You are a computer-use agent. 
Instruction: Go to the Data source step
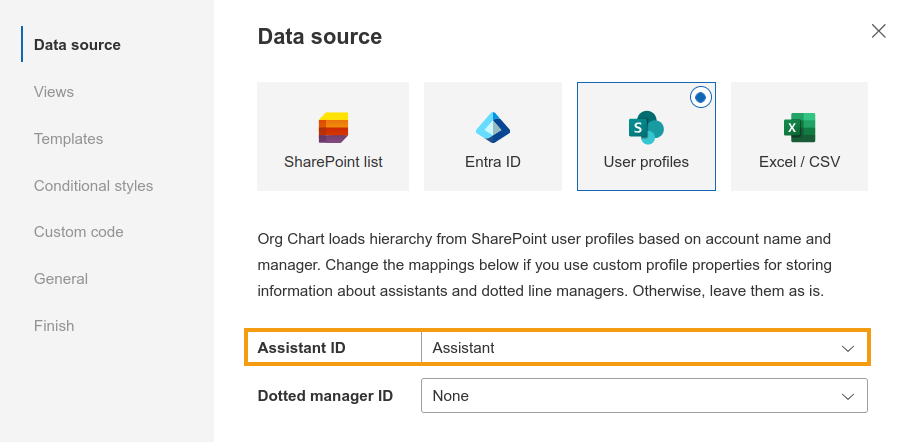[77, 45]
